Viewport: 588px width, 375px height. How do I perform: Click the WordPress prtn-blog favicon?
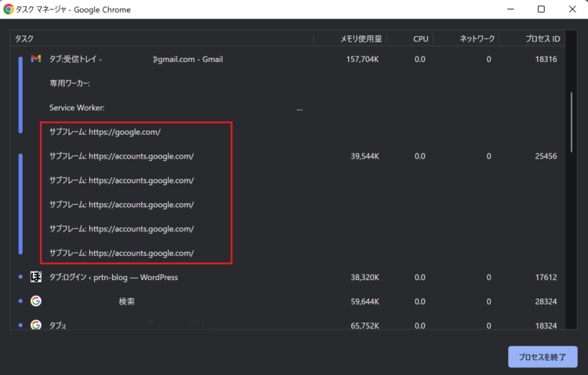click(x=36, y=277)
